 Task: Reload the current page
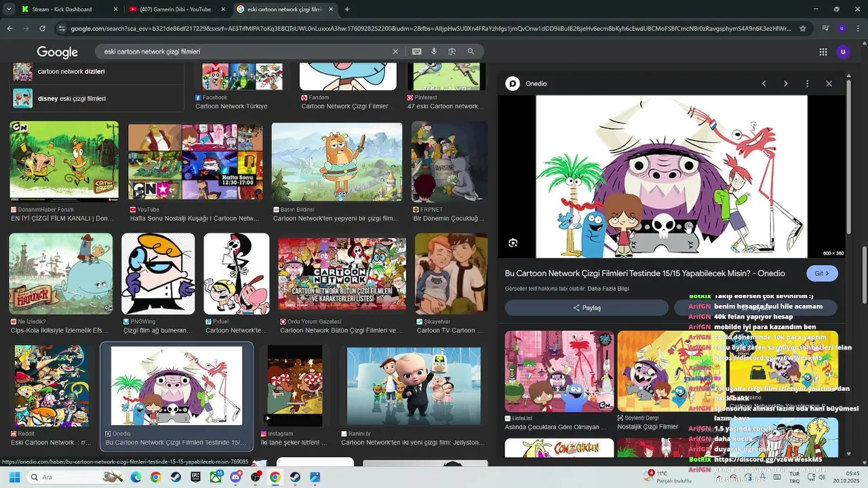[42, 28]
